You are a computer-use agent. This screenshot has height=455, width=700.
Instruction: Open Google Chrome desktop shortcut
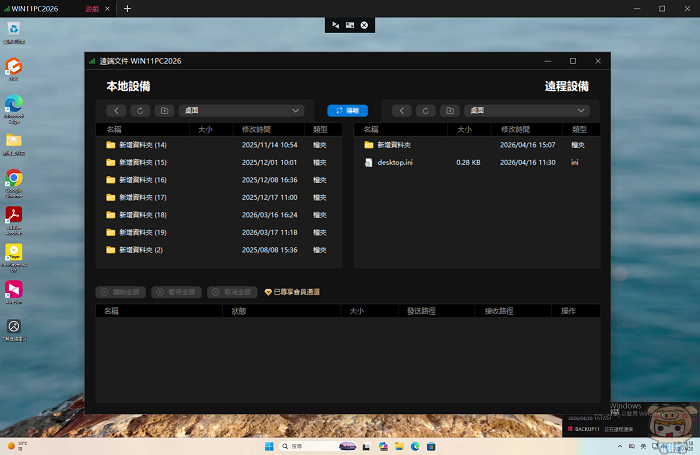point(14,181)
